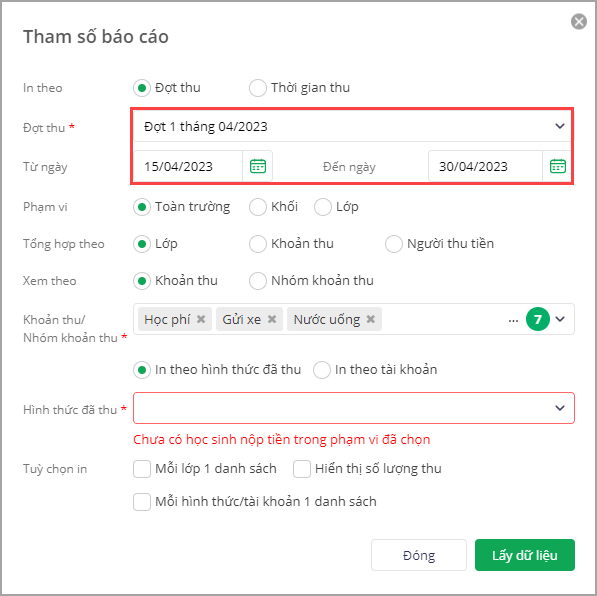Expand the Đợt thu dropdown

click(352, 126)
